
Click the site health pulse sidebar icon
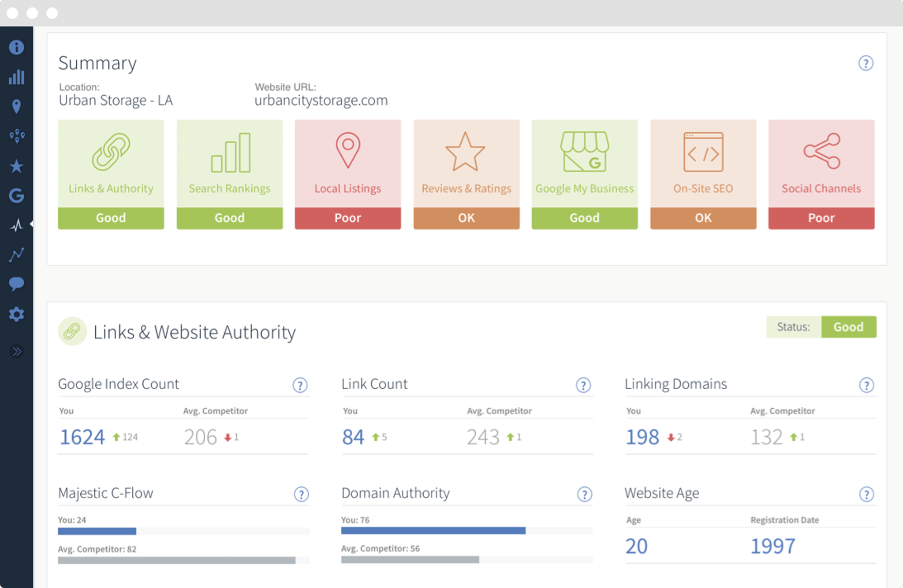pyautogui.click(x=16, y=225)
